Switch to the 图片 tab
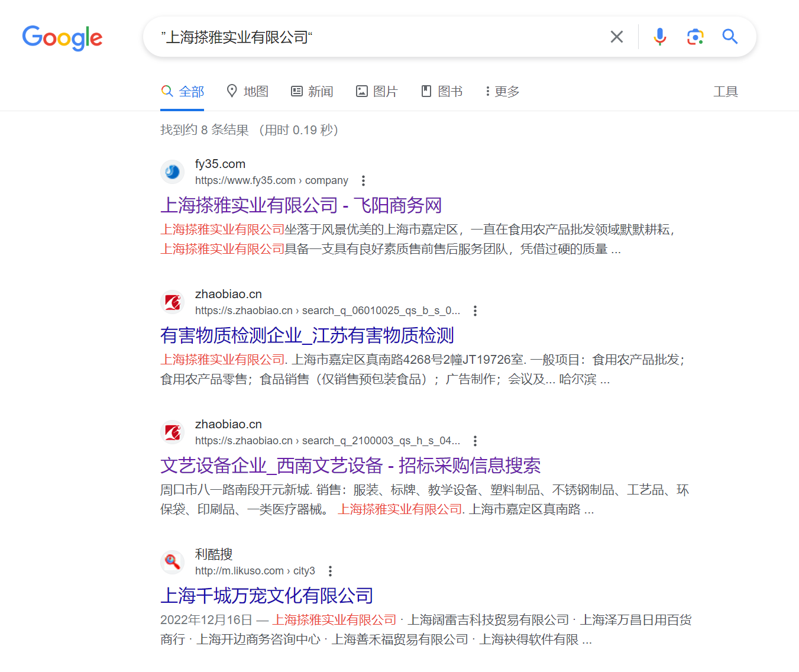The image size is (799, 672). pos(377,92)
